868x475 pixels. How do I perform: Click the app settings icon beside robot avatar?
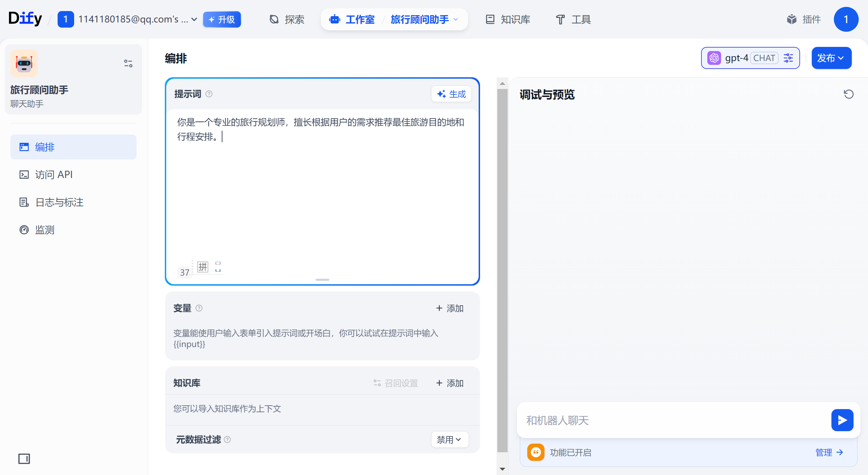tap(128, 63)
